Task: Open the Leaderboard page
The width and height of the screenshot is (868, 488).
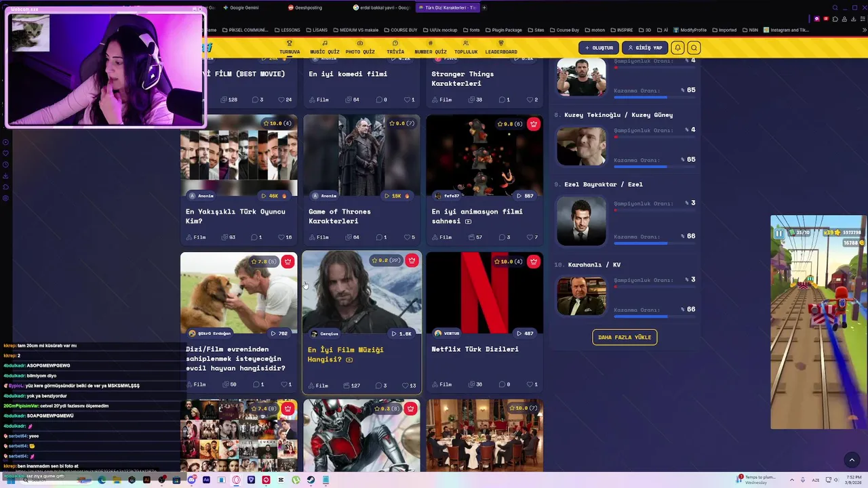Action: 501,47
